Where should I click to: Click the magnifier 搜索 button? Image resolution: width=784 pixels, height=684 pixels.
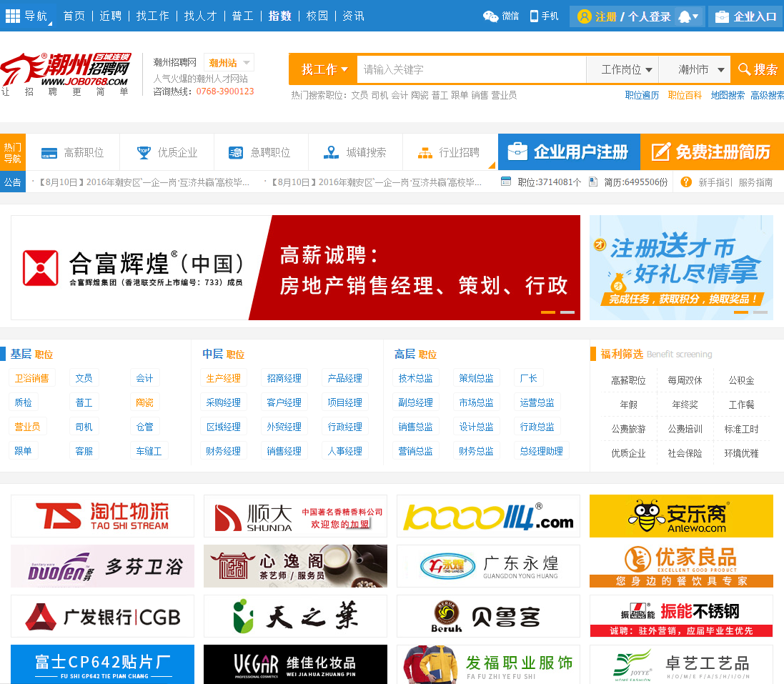[x=758, y=69]
